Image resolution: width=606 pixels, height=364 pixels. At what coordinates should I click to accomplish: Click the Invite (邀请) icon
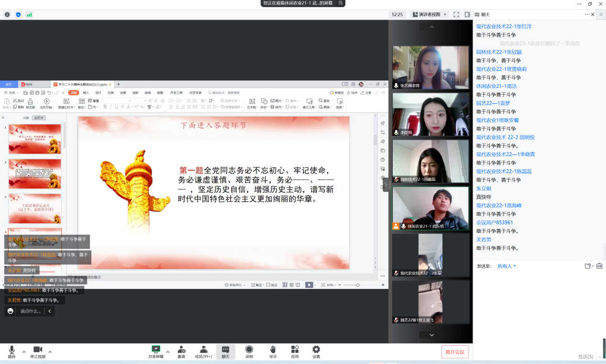click(181, 352)
